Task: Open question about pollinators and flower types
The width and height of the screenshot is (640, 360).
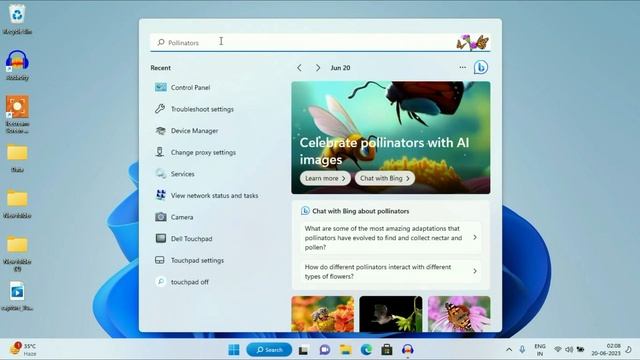Action: [x=391, y=271]
